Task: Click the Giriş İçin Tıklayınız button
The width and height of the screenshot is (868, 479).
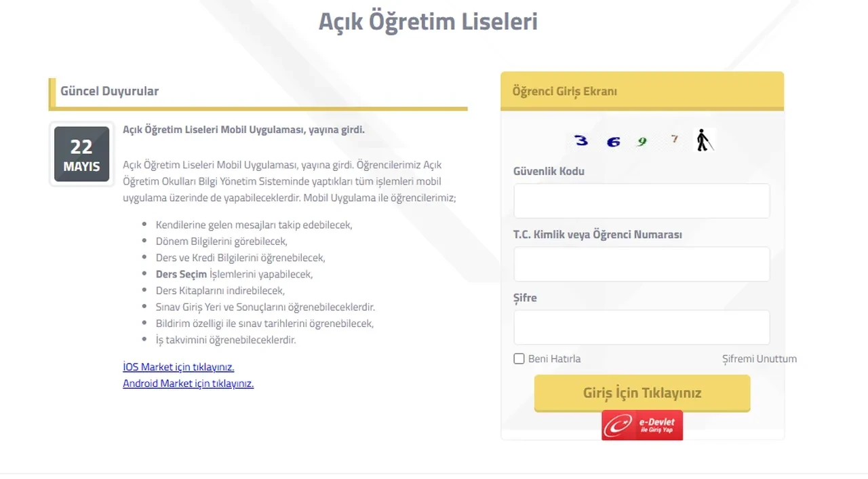Action: pyautogui.click(x=642, y=393)
